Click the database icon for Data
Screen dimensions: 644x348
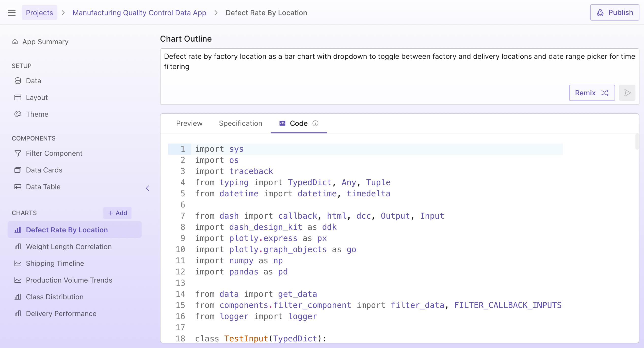(18, 81)
